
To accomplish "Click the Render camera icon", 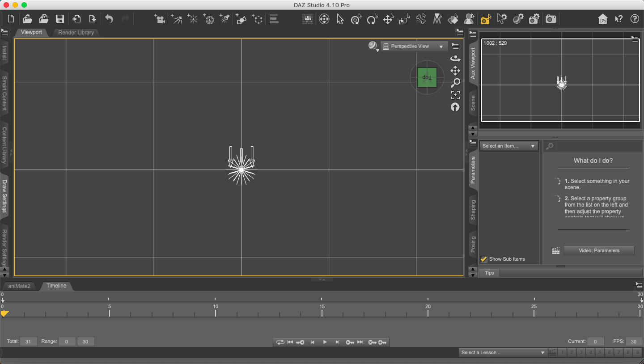I will point(551,19).
